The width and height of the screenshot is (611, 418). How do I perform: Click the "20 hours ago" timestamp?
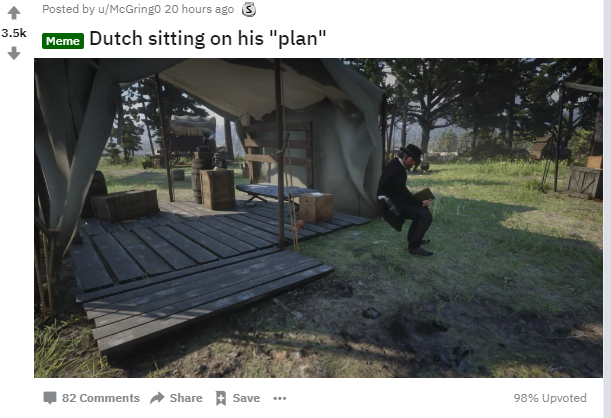coord(199,9)
